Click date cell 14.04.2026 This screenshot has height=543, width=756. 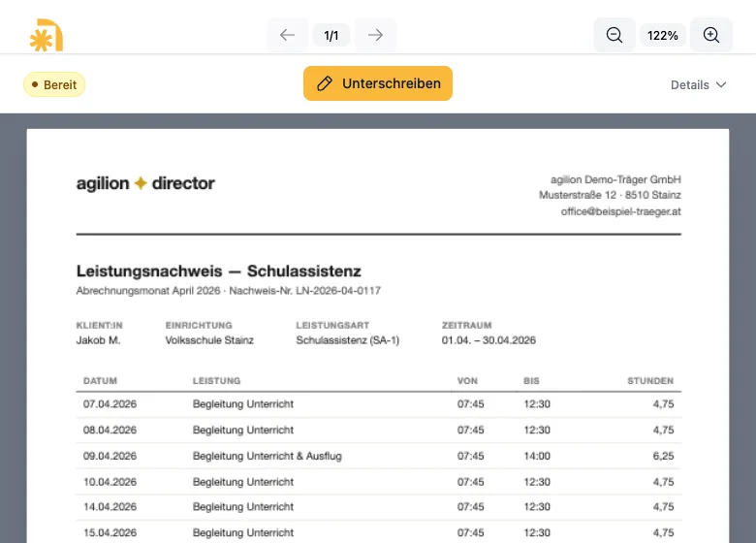[x=110, y=507]
